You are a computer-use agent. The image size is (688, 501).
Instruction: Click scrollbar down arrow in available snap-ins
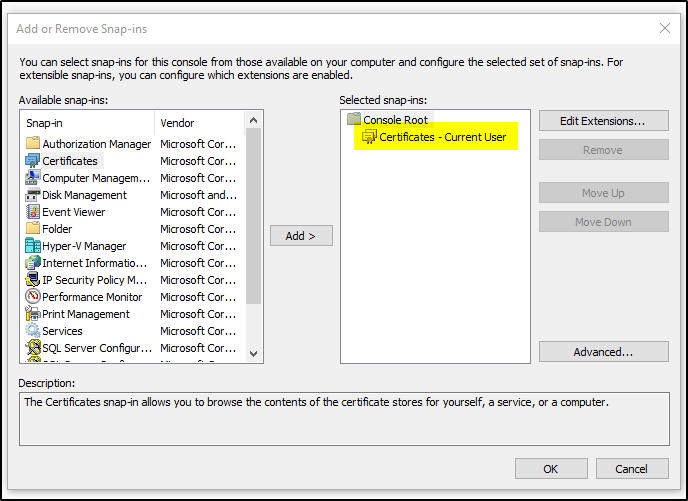click(x=253, y=354)
